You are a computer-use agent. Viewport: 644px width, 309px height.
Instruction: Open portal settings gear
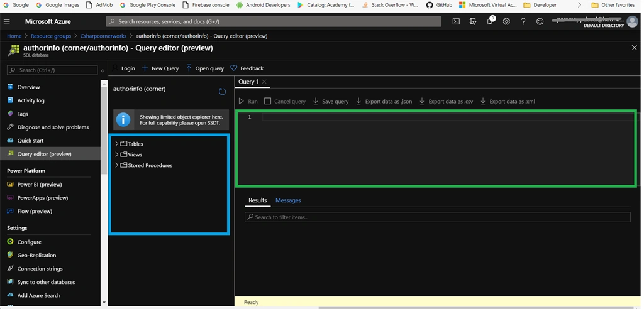click(506, 21)
